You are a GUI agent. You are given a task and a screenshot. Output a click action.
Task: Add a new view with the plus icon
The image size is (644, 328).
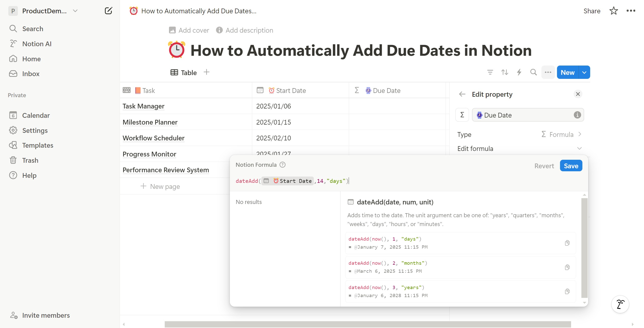pyautogui.click(x=206, y=72)
